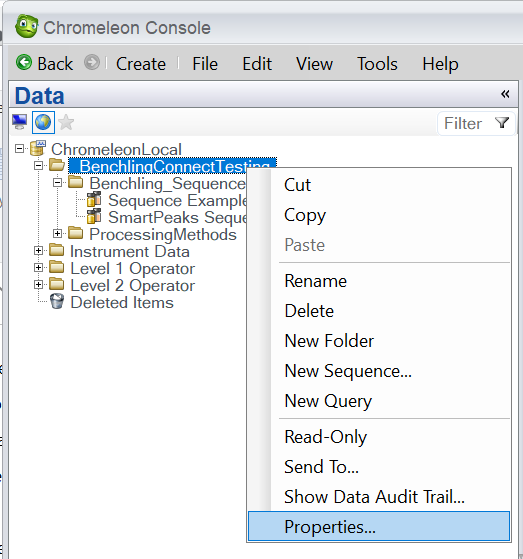The image size is (523, 559).
Task: Open the Help menu
Action: pyautogui.click(x=440, y=64)
